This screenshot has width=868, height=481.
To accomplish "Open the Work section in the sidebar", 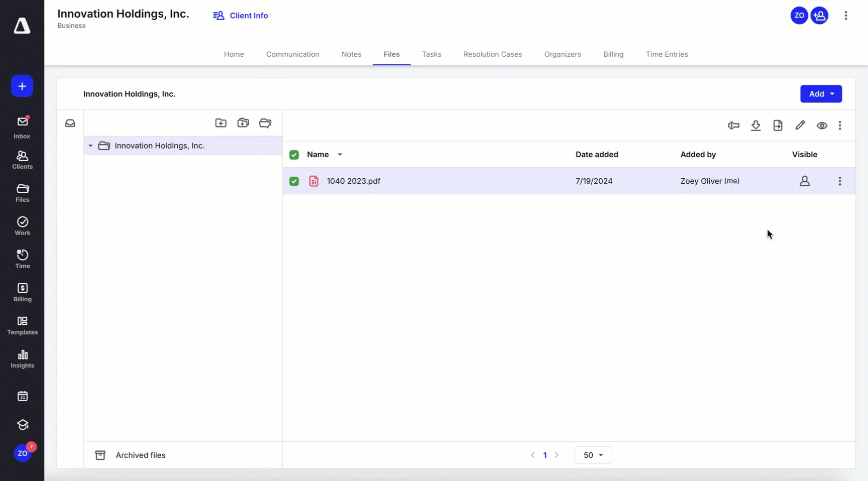I will point(22,225).
